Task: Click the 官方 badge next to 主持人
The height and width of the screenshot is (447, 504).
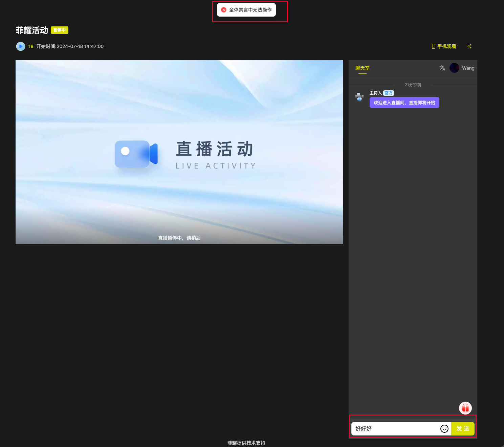Action: click(389, 93)
